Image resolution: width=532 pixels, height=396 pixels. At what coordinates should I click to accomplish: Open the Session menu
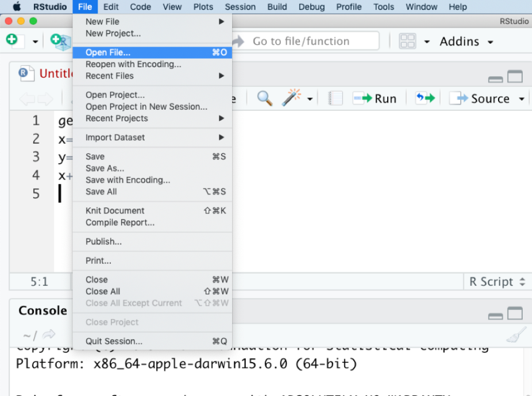(x=240, y=7)
